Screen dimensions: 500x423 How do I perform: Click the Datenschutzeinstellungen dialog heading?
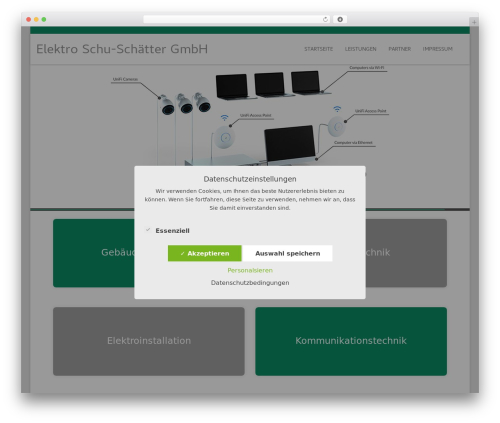[x=250, y=179]
